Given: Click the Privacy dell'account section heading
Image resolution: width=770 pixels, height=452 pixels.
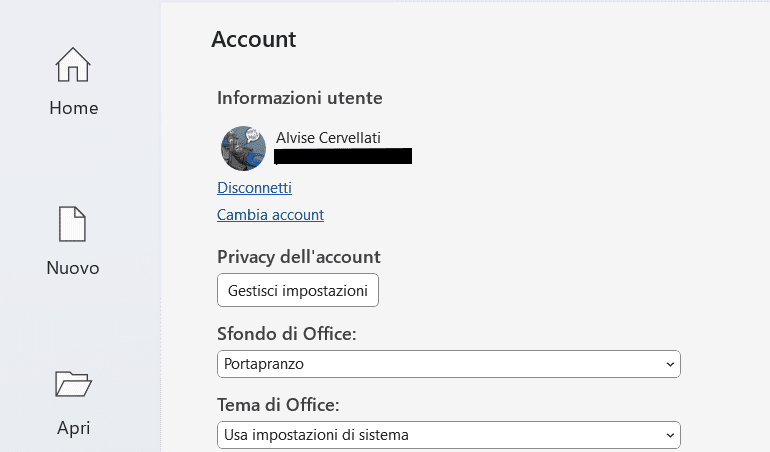Looking at the screenshot, I should tap(298, 257).
